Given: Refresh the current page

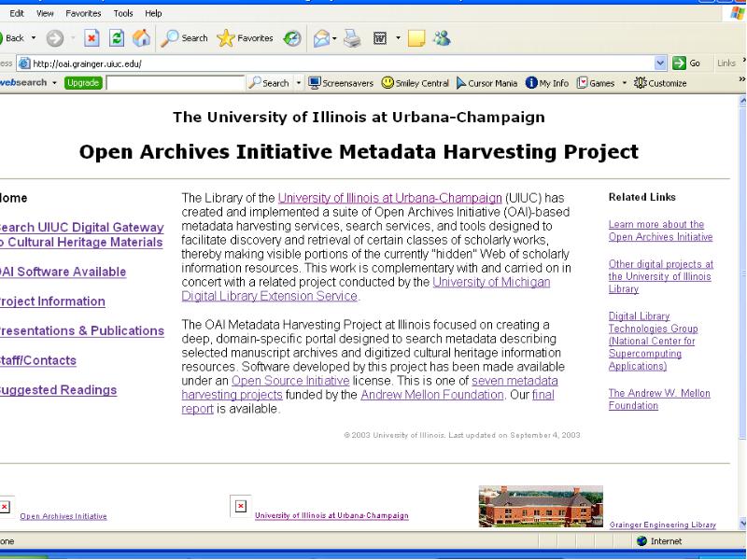Looking at the screenshot, I should pos(117,38).
